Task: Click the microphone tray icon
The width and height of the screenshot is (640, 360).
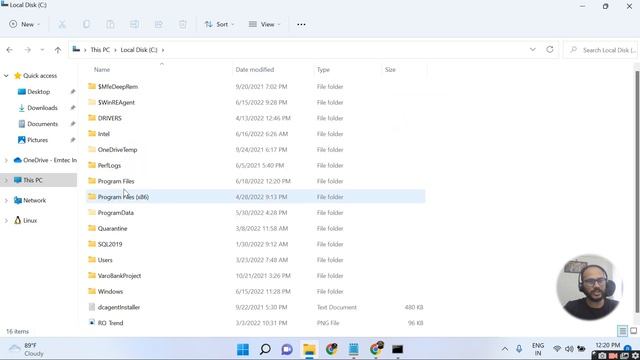Action: click(x=519, y=349)
